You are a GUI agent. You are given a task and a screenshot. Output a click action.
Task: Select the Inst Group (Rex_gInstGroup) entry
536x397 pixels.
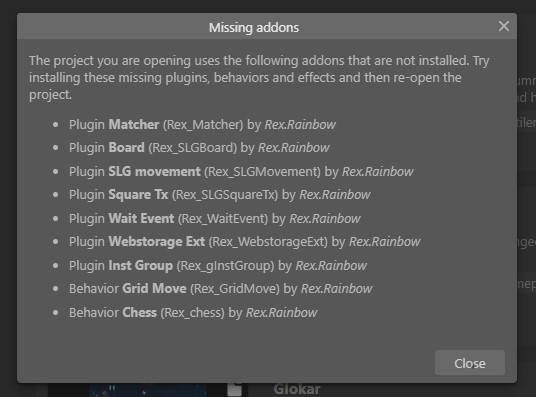[x=218, y=265]
